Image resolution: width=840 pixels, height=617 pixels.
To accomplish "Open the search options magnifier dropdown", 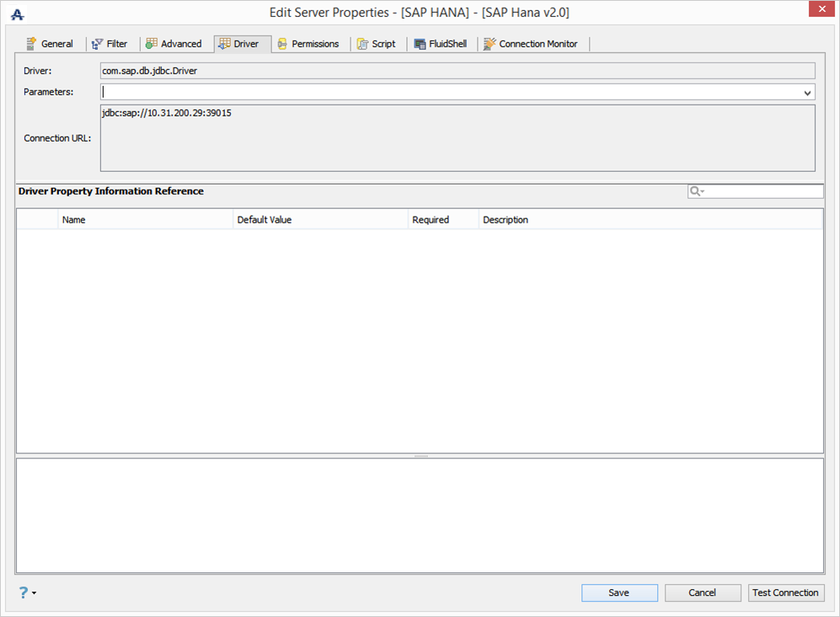I will click(697, 191).
